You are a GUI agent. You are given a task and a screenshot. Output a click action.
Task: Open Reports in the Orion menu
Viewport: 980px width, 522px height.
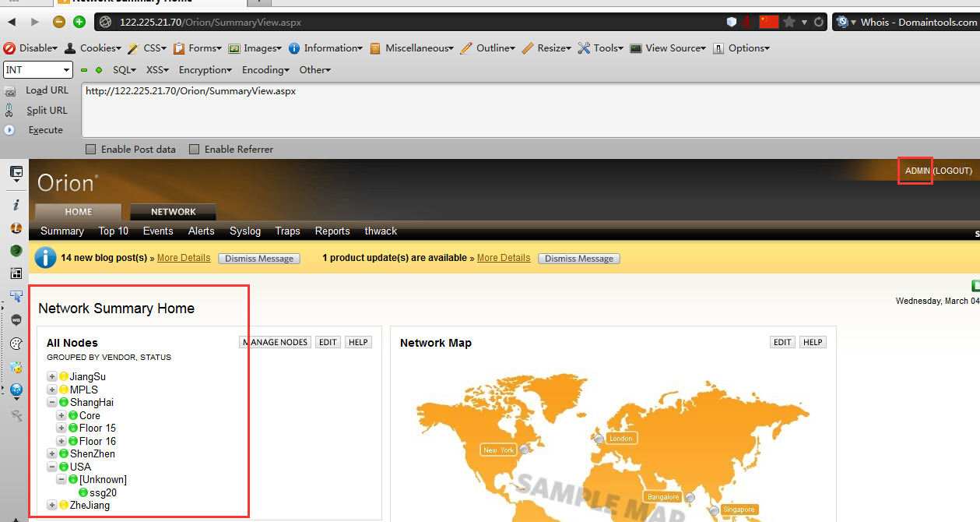(332, 231)
